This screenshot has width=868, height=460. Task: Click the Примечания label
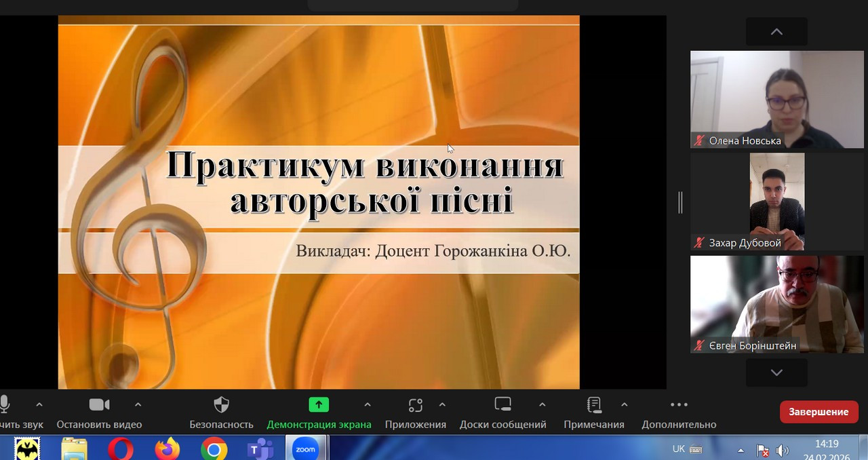[594, 424]
